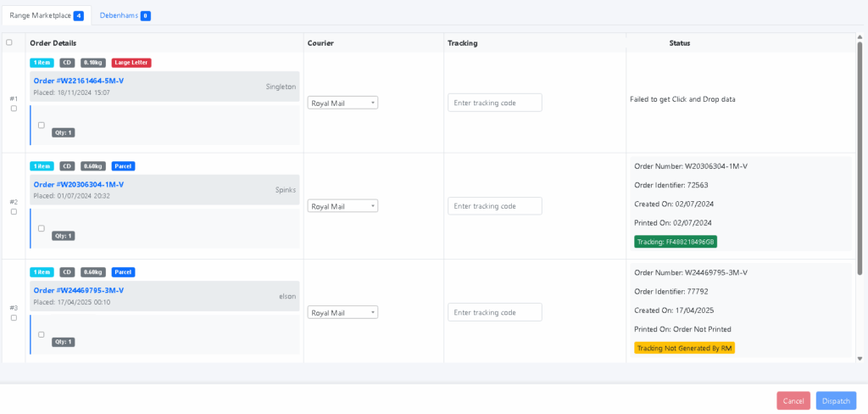Open courier dropdown for order W24469795-3M-V
This screenshot has width=868, height=414.
coord(342,312)
